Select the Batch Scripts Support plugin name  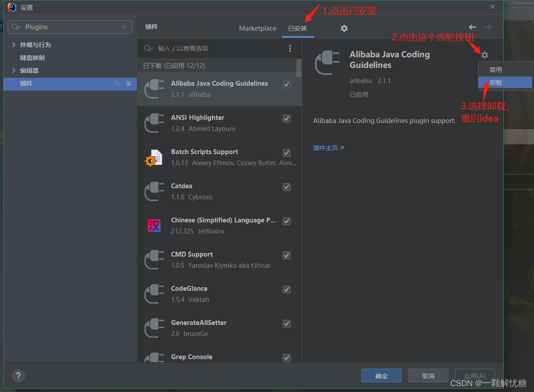204,152
